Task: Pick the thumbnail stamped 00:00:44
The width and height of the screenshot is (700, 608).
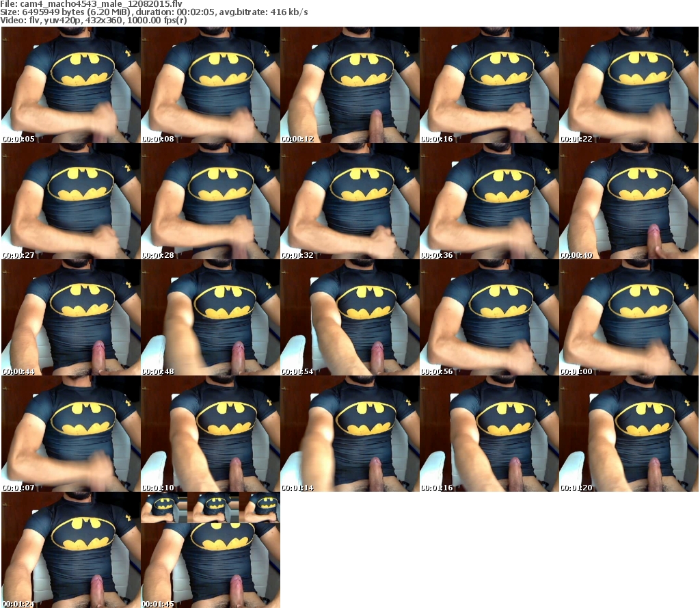Action: [x=71, y=317]
